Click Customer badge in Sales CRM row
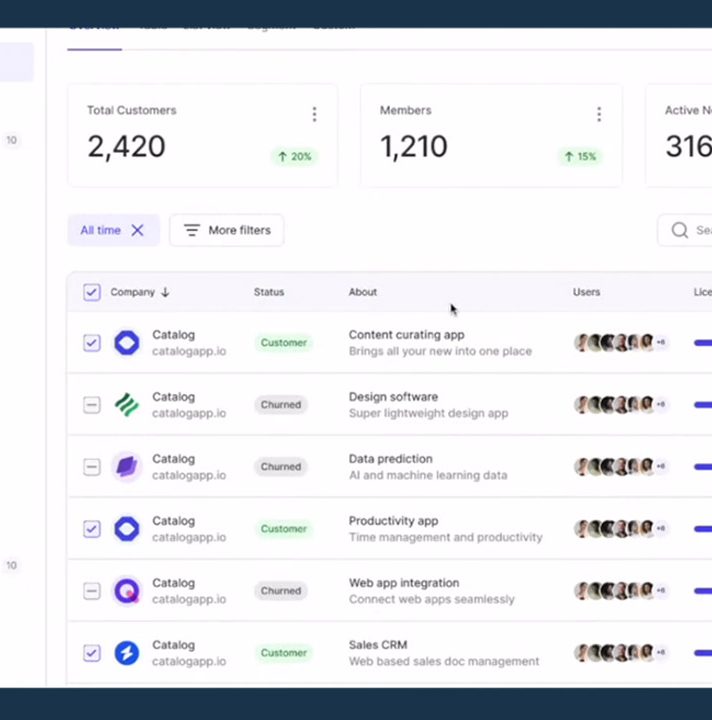 coord(283,653)
